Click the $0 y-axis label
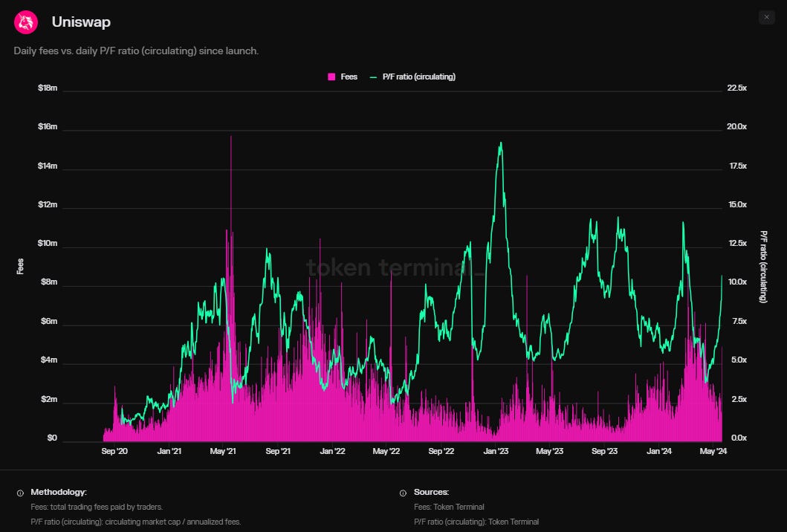This screenshot has width=787, height=532. 52,438
